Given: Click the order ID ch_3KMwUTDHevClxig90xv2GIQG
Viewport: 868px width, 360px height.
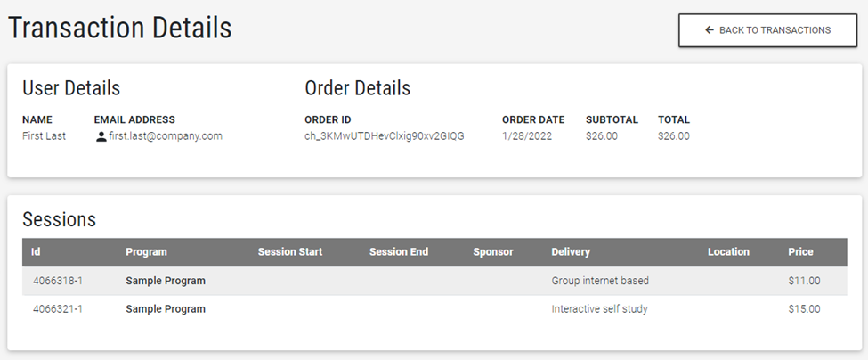Looking at the screenshot, I should click(385, 136).
